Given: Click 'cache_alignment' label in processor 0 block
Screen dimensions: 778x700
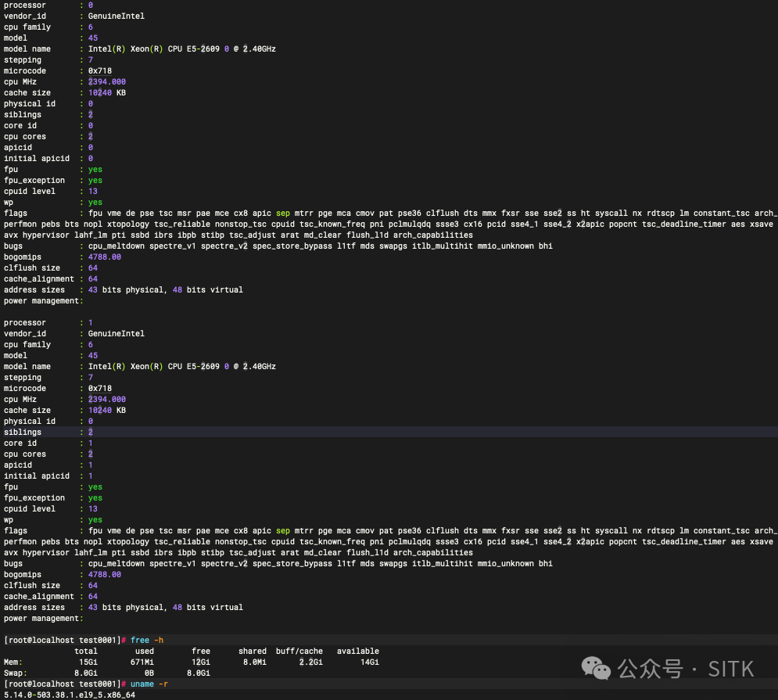Looking at the screenshot, I should pos(38,278).
